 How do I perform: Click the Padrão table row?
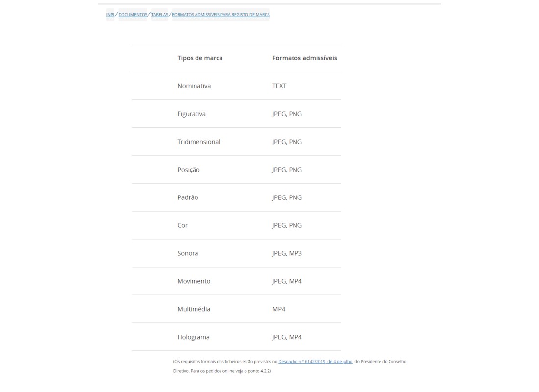(188, 197)
